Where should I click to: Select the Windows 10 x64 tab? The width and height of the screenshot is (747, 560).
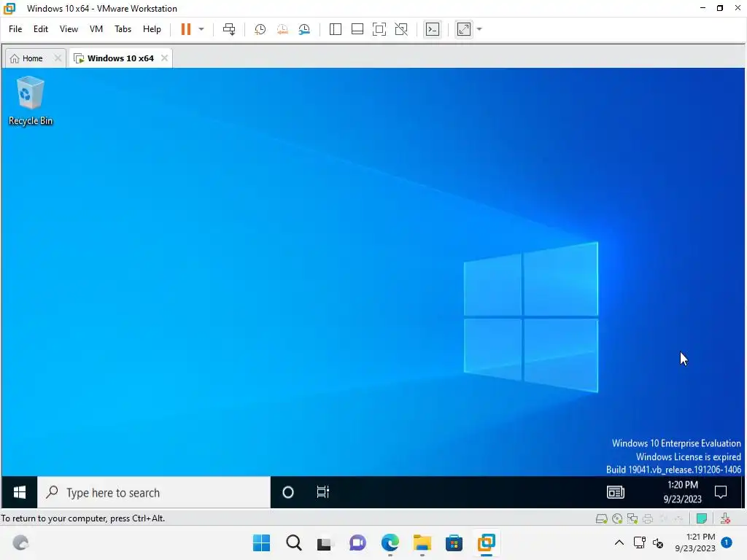pyautogui.click(x=115, y=58)
